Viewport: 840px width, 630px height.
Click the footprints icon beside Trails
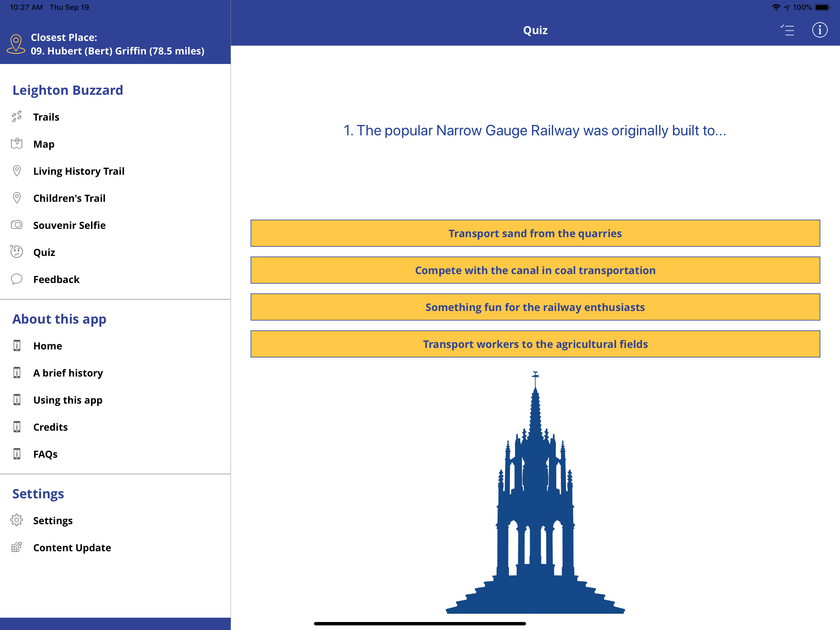click(17, 117)
